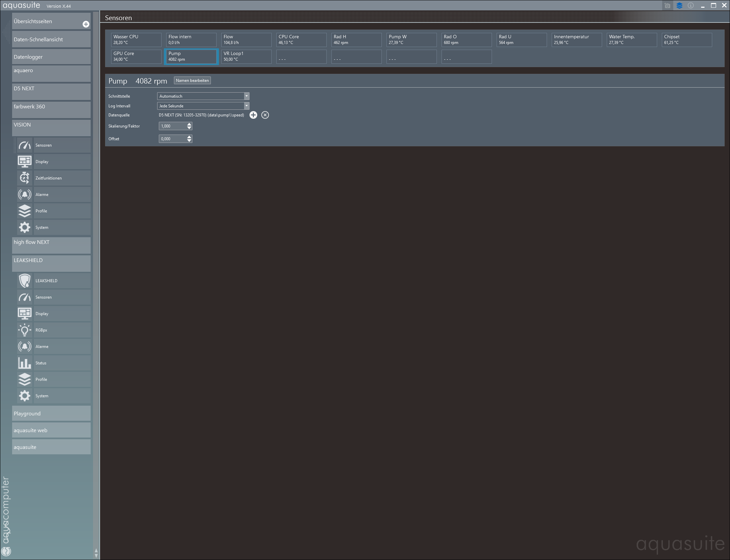
Task: Select the Flow intern sensor tile
Action: point(191,40)
